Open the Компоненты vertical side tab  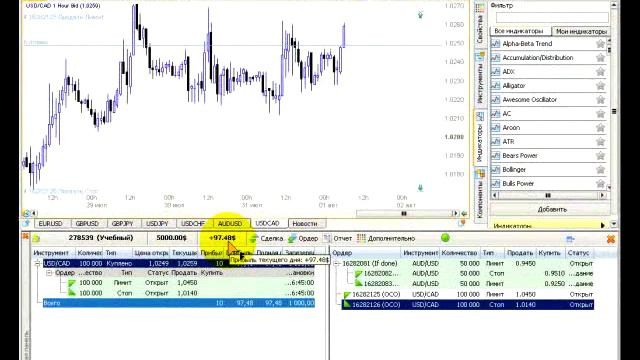click(x=480, y=195)
